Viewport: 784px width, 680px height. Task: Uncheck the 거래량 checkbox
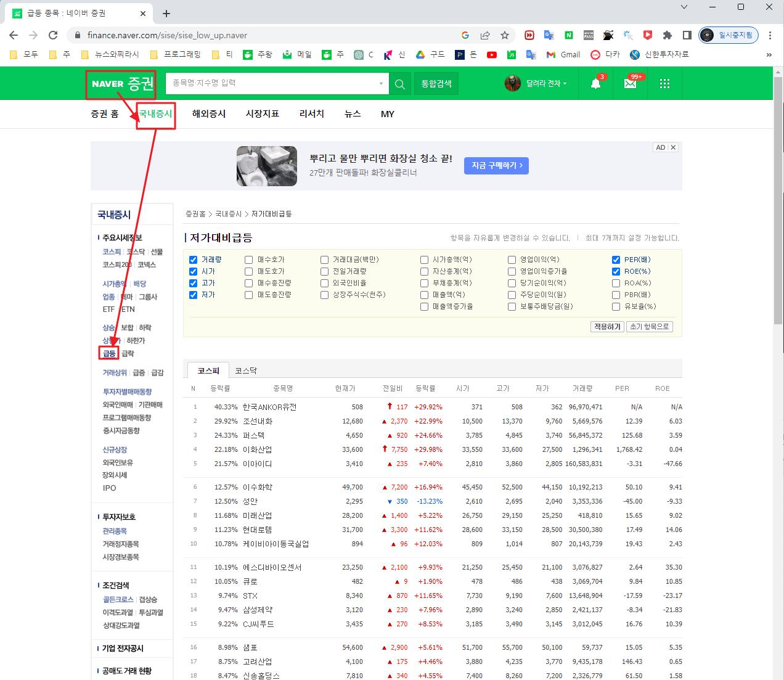(x=194, y=260)
